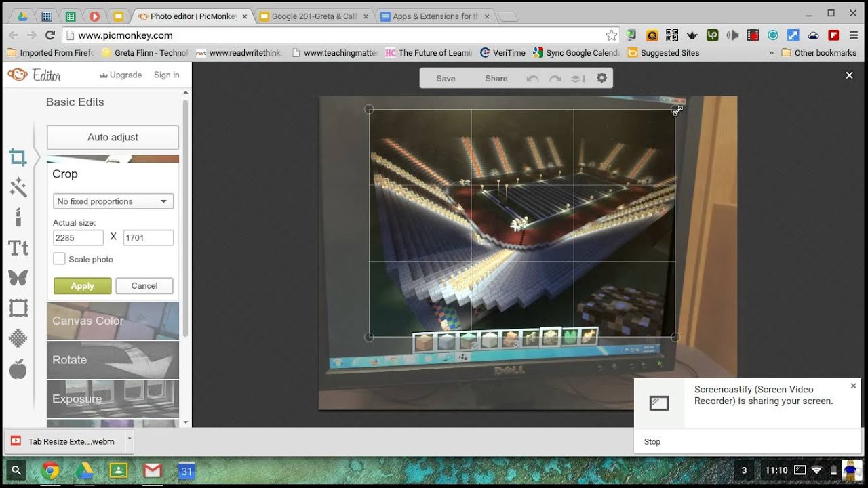Viewport: 868px width, 488px height.
Task: Open the Exposure panel
Action: [x=113, y=399]
